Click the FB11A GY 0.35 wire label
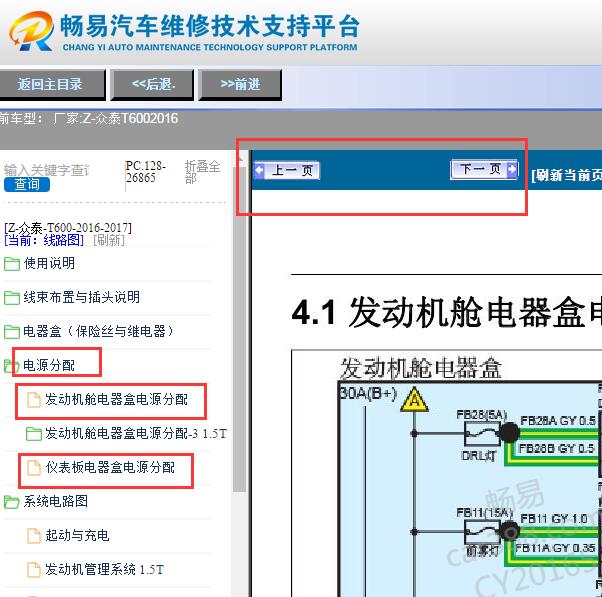 (555, 548)
